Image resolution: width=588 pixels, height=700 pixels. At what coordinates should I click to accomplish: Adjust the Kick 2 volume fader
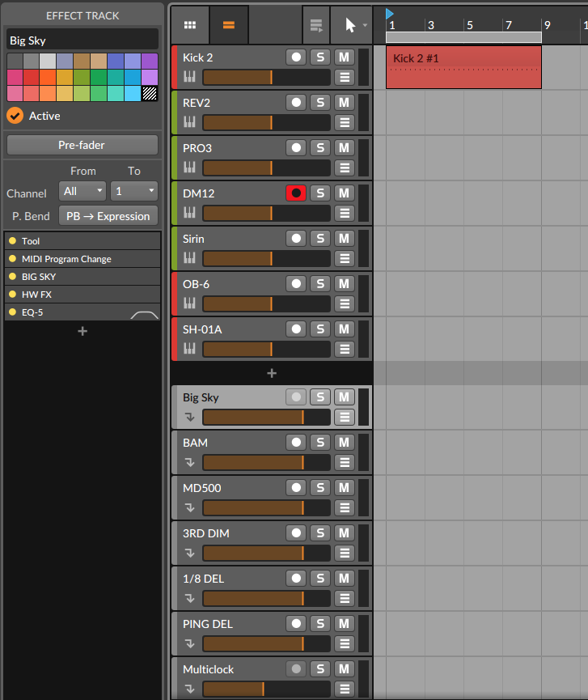[x=266, y=77]
